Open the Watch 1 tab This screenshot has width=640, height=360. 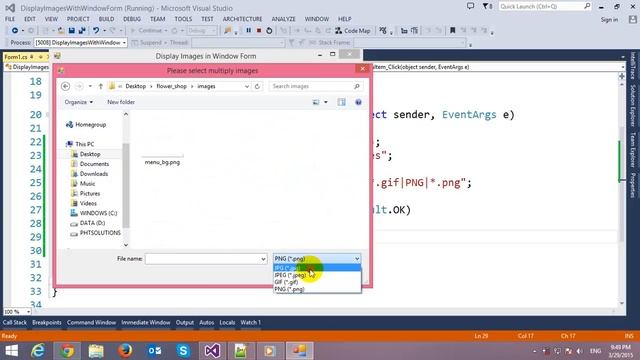[x=251, y=322]
